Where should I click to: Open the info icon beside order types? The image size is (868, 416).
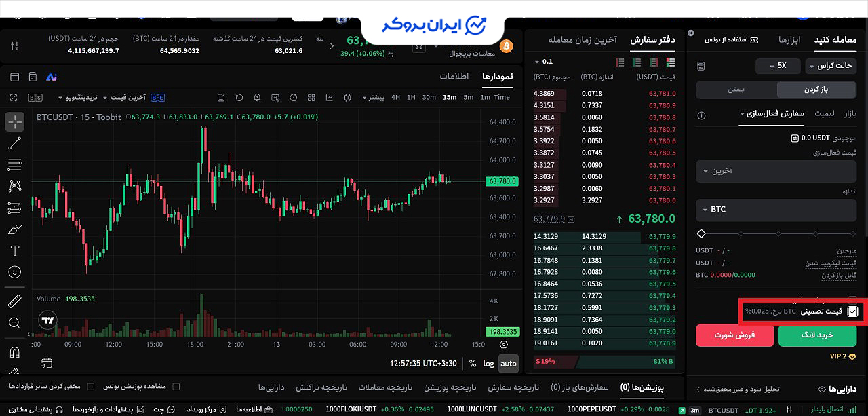(x=701, y=116)
